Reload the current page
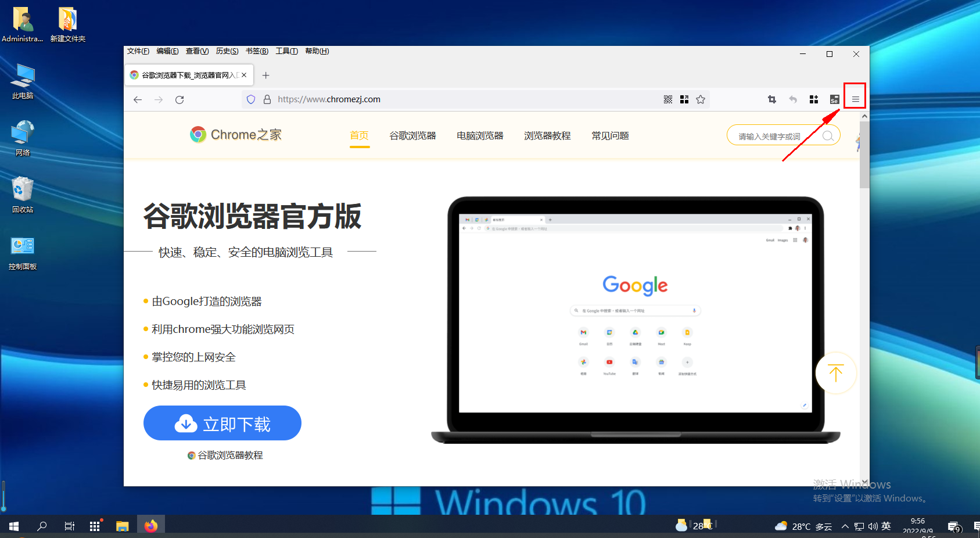The image size is (980, 538). [x=180, y=99]
